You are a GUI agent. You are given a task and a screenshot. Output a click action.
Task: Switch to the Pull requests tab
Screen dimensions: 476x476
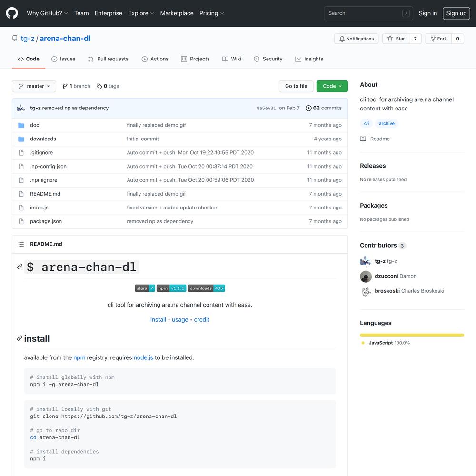[x=108, y=59]
